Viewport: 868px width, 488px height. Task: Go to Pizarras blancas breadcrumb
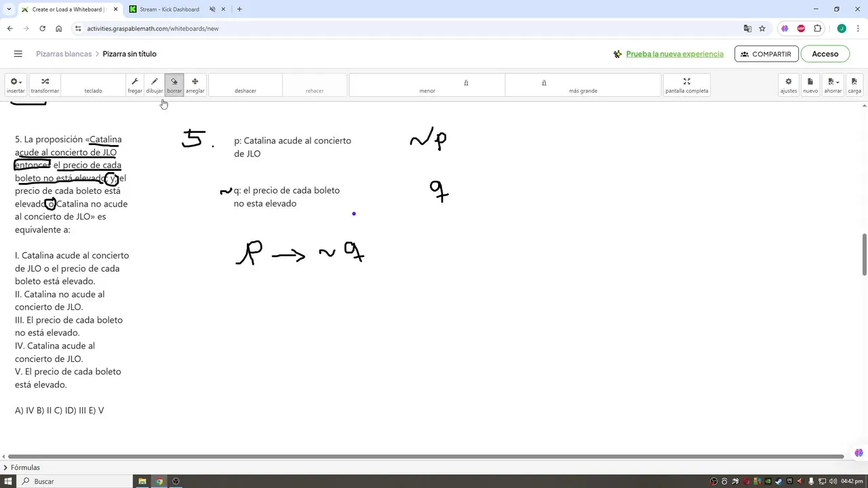[64, 54]
